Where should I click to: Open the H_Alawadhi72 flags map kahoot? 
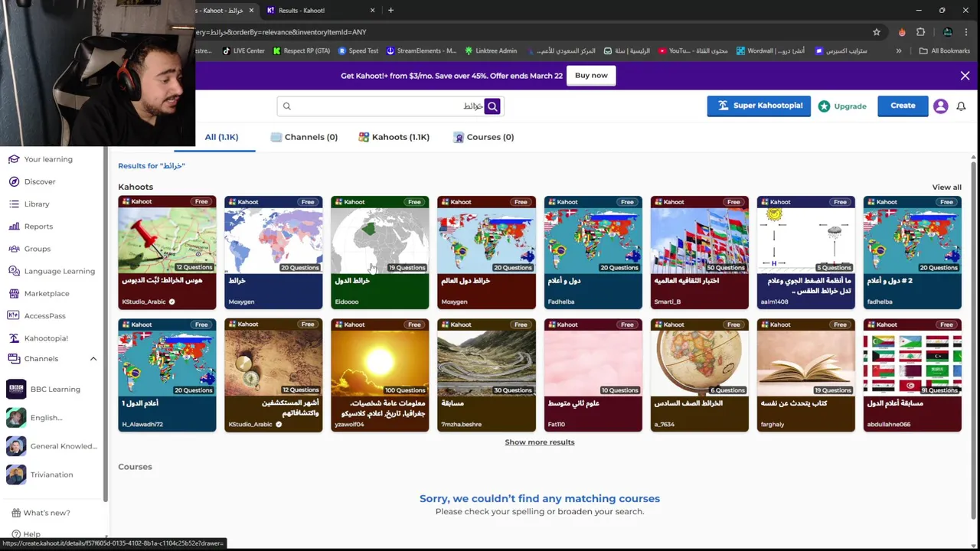167,375
